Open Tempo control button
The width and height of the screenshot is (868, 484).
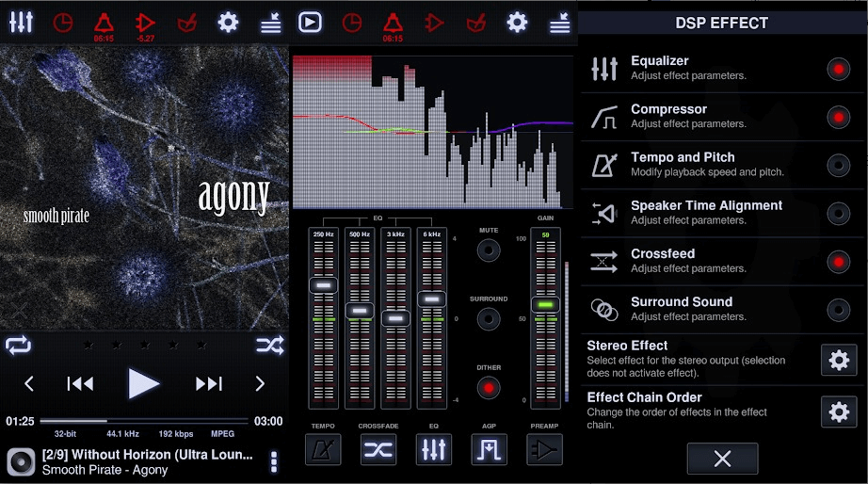[x=323, y=450]
